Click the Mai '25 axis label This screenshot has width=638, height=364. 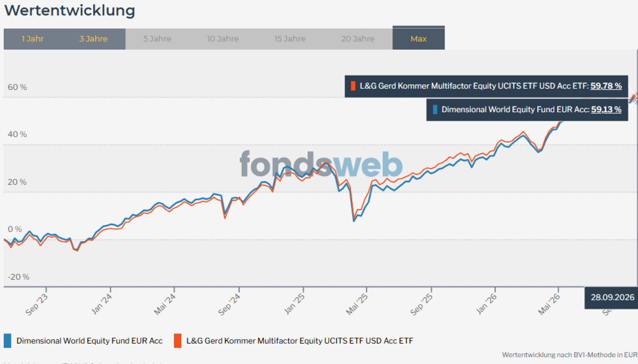coord(357,304)
